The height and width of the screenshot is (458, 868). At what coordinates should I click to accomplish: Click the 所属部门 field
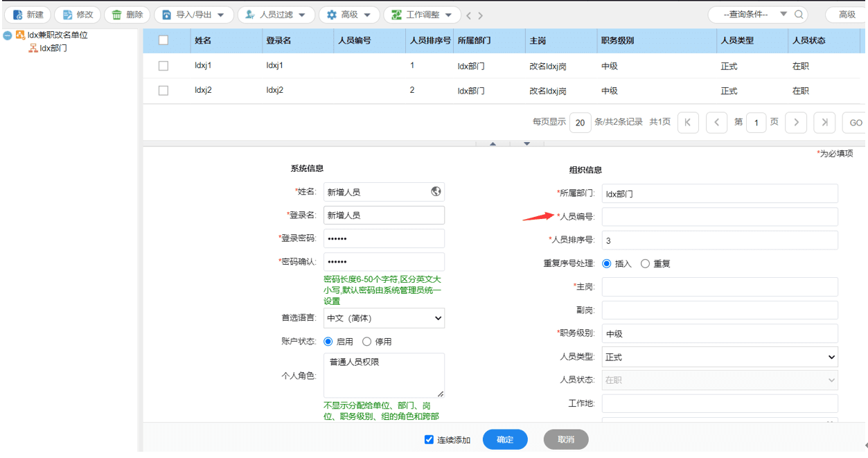[720, 193]
